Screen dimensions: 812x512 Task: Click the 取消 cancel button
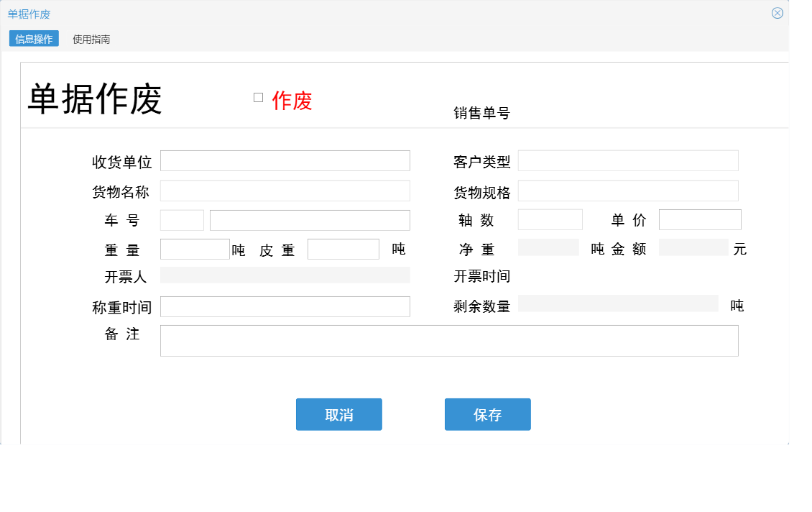338,414
